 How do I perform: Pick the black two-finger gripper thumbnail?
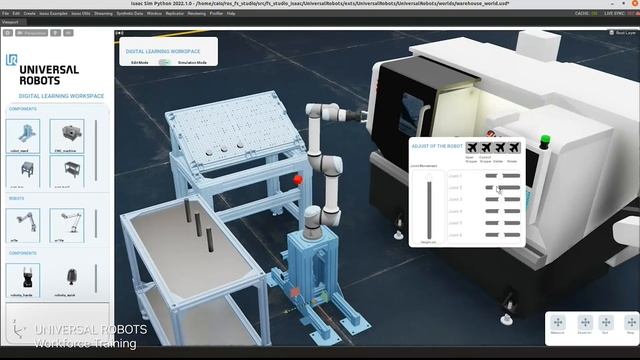[x=23, y=280]
